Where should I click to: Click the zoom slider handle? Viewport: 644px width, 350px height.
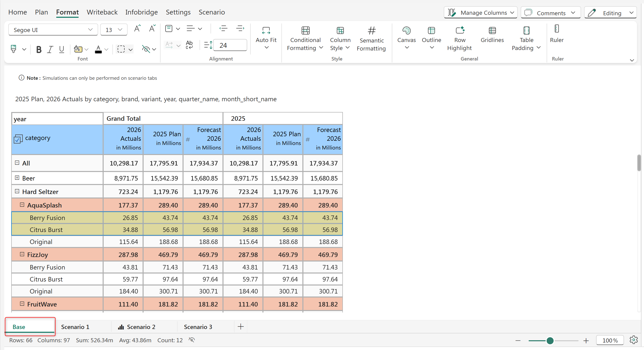550,340
